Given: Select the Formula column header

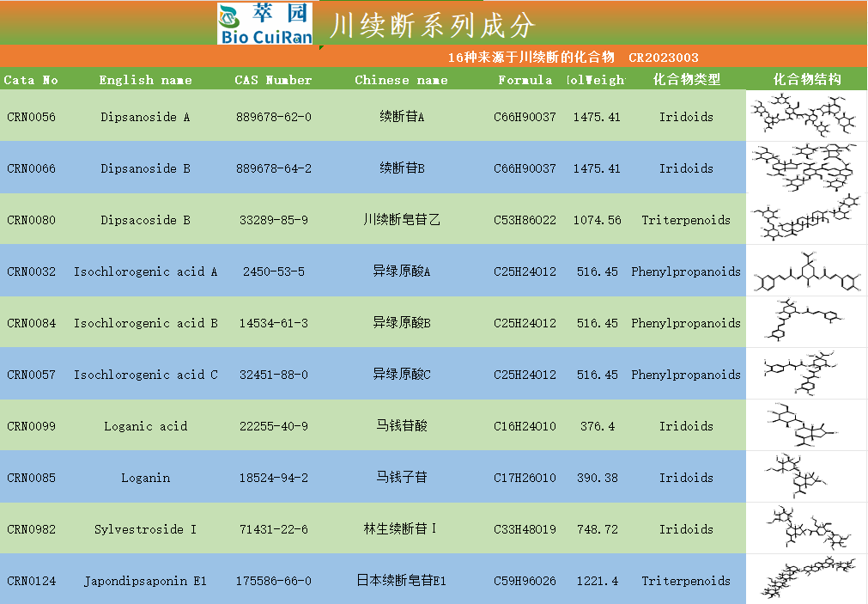Looking at the screenshot, I should [x=525, y=80].
